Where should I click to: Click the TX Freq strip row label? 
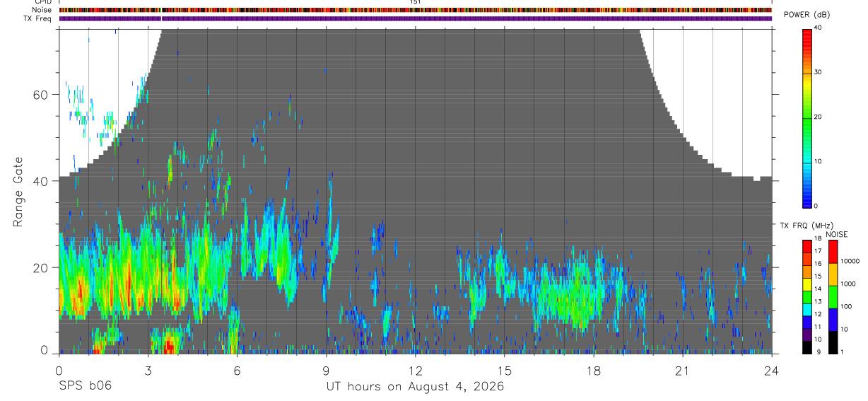[x=38, y=18]
